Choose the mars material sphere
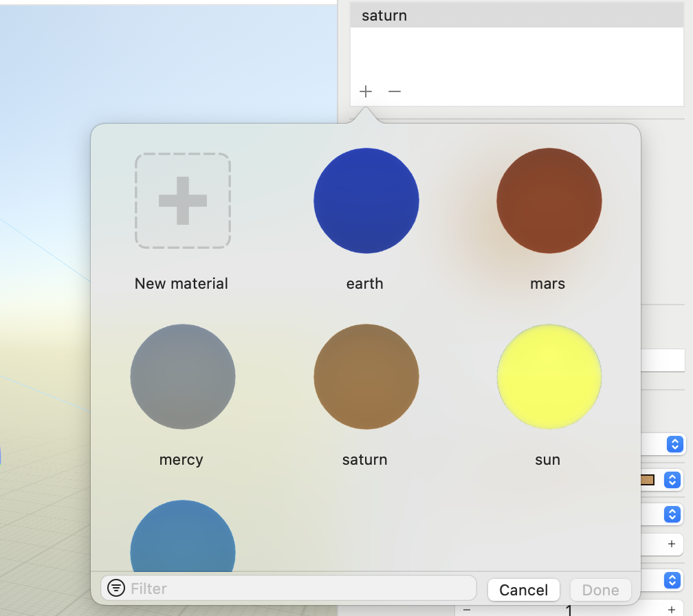 [x=549, y=201]
